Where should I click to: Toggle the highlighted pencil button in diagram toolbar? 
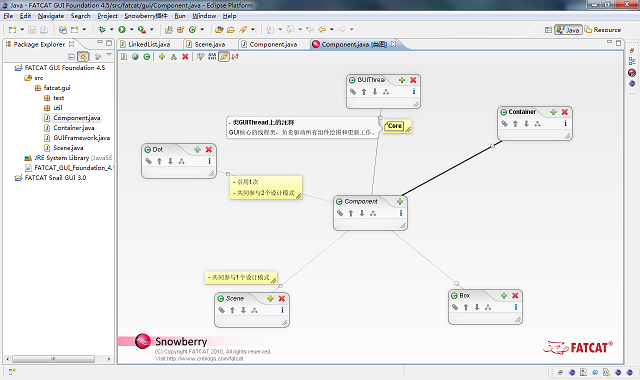[224, 57]
